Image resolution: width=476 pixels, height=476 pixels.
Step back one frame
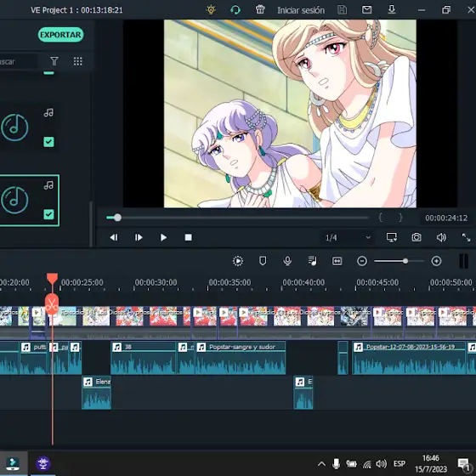(114, 237)
